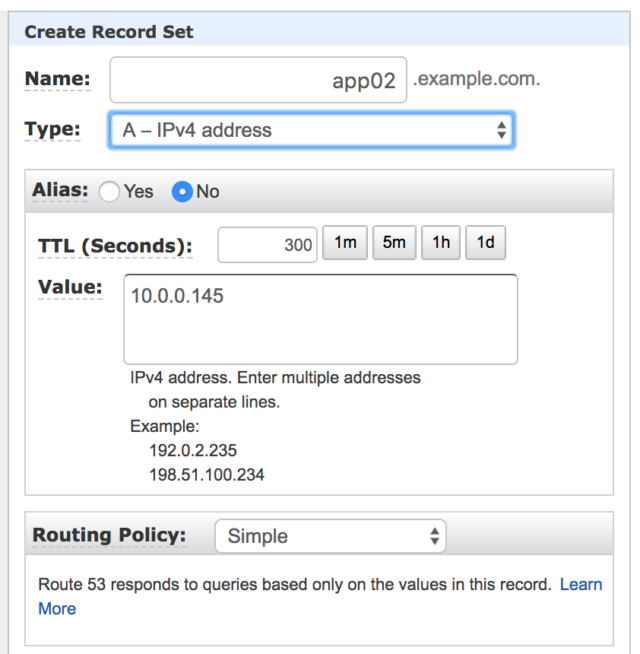Image resolution: width=640 pixels, height=654 pixels.
Task: Click the Name input field containing app02
Action: click(258, 80)
